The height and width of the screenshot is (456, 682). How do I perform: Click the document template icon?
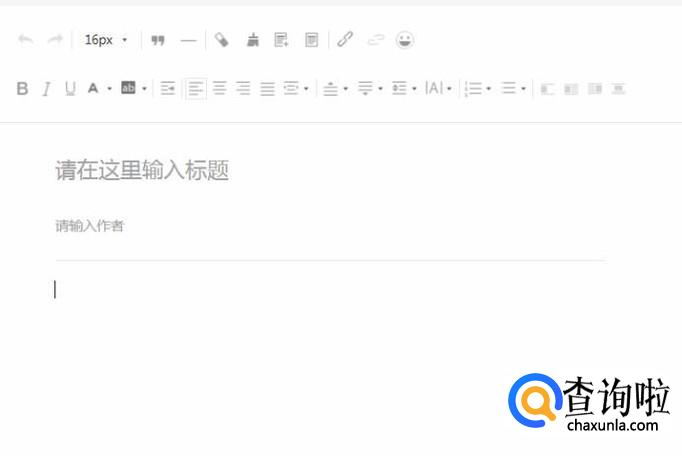311,40
